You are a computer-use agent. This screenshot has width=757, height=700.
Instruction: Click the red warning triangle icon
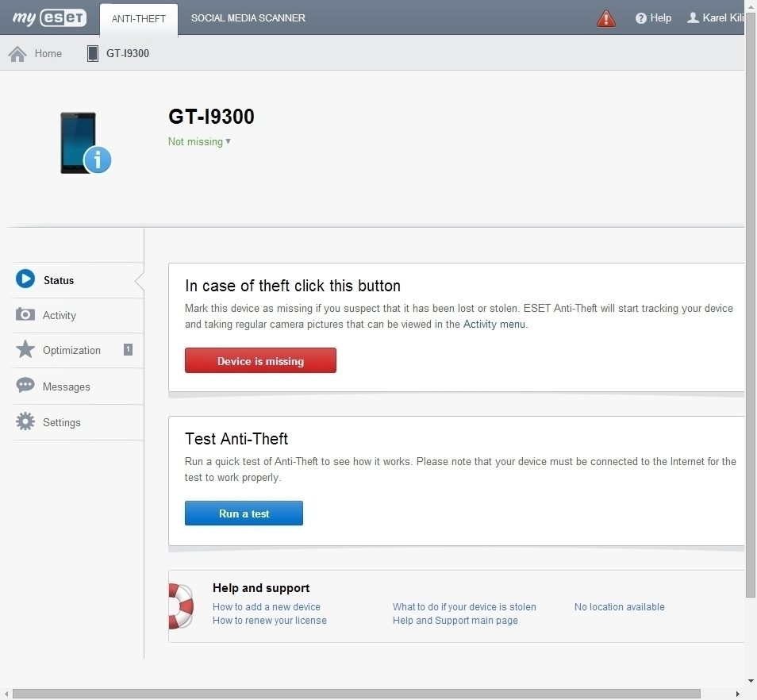tap(606, 18)
